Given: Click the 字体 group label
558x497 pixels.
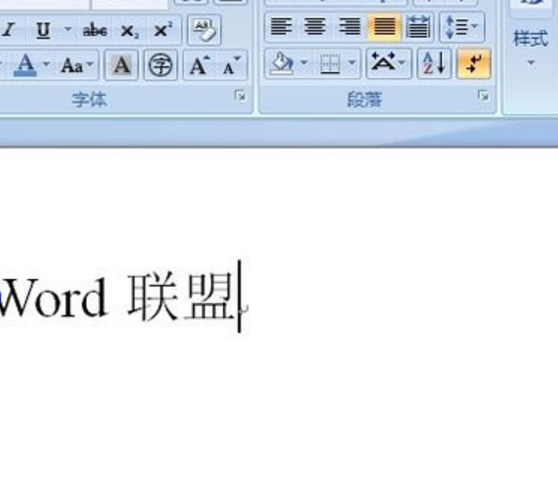Looking at the screenshot, I should 89,100.
